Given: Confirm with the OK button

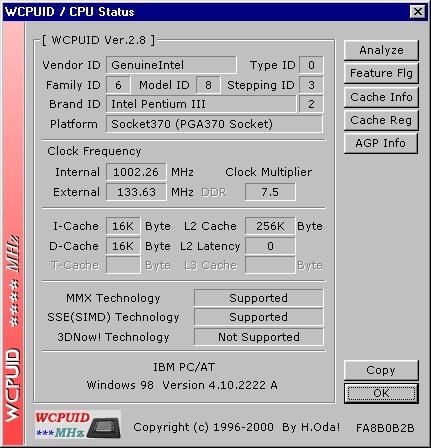Looking at the screenshot, I should point(381,393).
